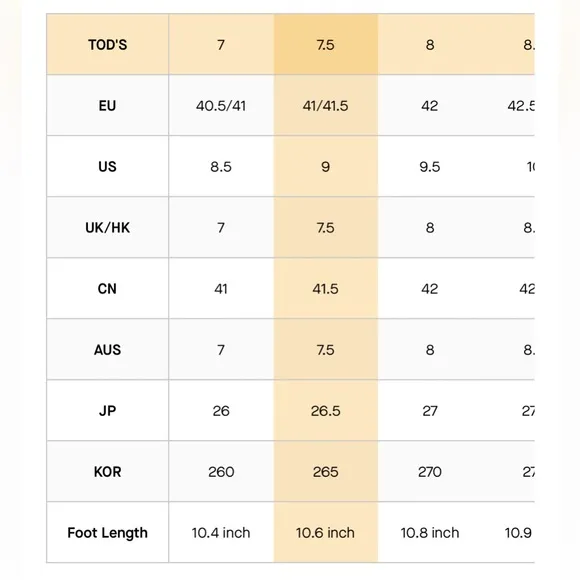The height and width of the screenshot is (580, 580).
Task: Select the TOD'S 8 size header cell
Action: coord(430,44)
